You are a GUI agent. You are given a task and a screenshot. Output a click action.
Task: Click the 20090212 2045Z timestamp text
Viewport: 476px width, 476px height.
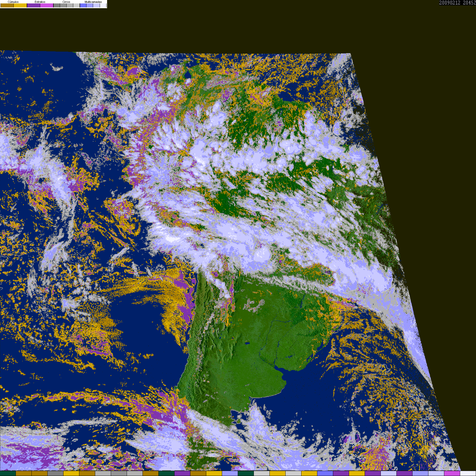[x=457, y=3]
